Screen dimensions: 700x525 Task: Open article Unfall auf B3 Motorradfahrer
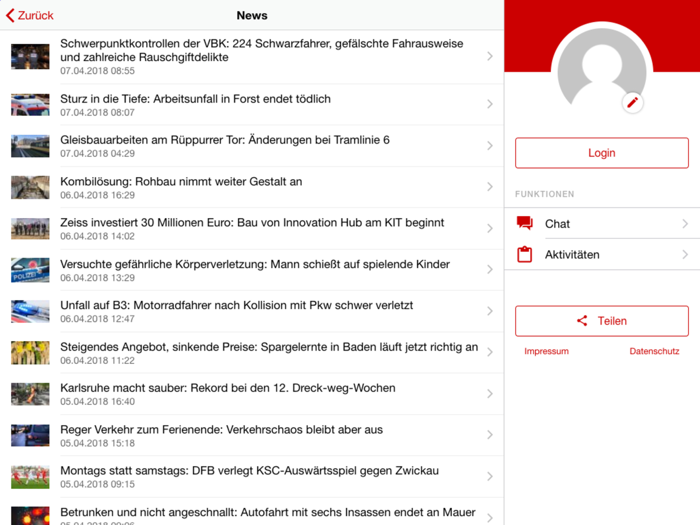pyautogui.click(x=252, y=311)
